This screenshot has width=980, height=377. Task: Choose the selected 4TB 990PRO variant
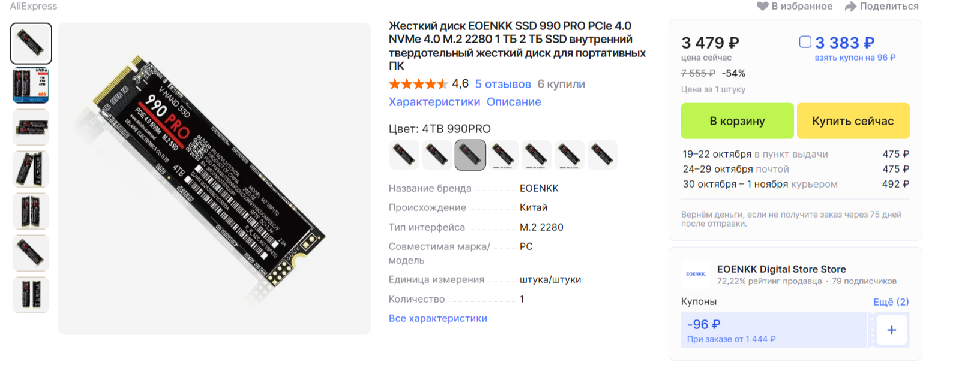click(470, 155)
